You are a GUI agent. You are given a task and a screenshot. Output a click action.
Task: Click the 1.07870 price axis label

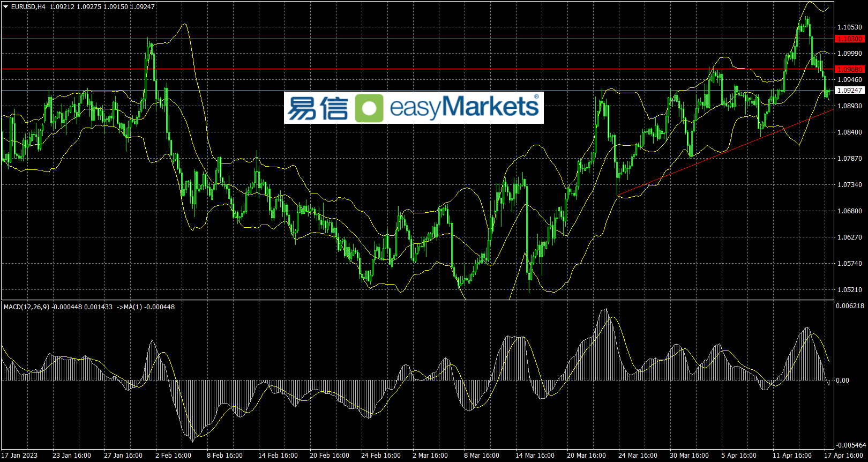(850, 159)
